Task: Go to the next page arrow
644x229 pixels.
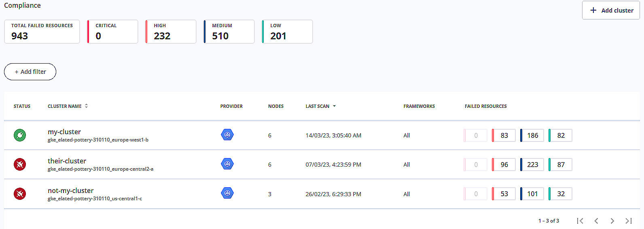Action: click(612, 221)
